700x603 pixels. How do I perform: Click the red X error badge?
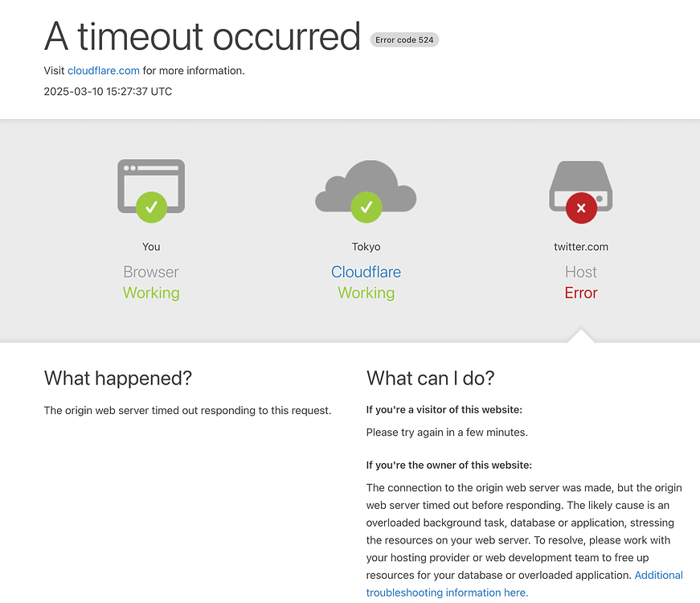(x=581, y=208)
